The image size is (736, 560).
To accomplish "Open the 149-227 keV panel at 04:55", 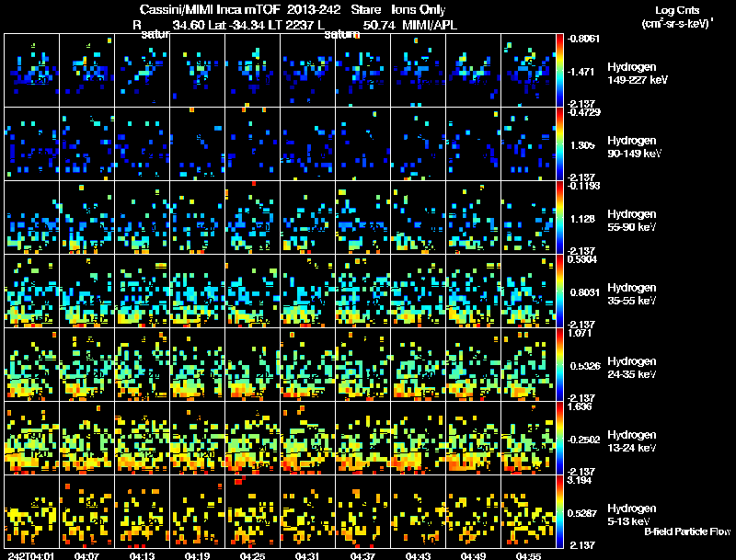I will pyautogui.click(x=528, y=70).
